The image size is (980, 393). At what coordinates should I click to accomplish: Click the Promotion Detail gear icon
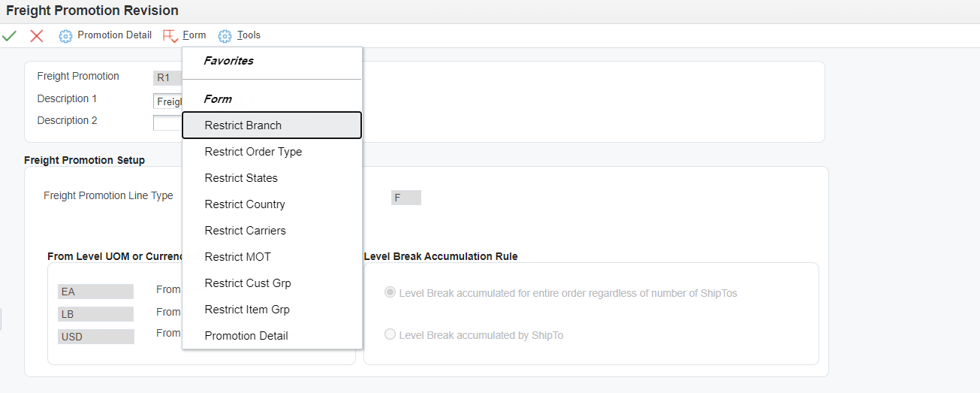(x=65, y=35)
